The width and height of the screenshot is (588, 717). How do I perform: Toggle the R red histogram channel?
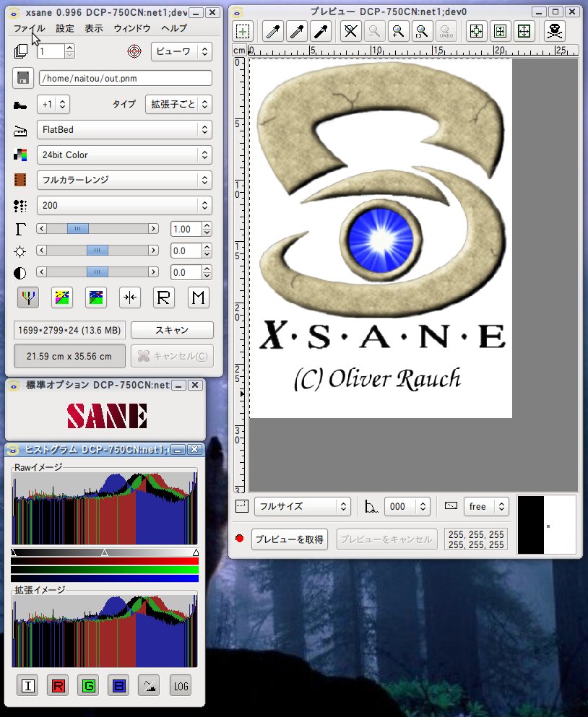click(58, 686)
